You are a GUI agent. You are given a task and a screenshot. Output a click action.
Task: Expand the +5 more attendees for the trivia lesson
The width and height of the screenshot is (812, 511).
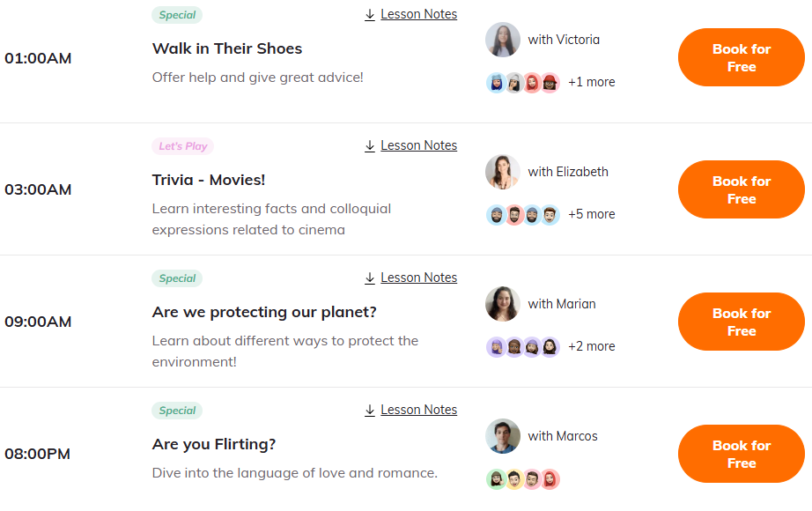tap(591, 214)
